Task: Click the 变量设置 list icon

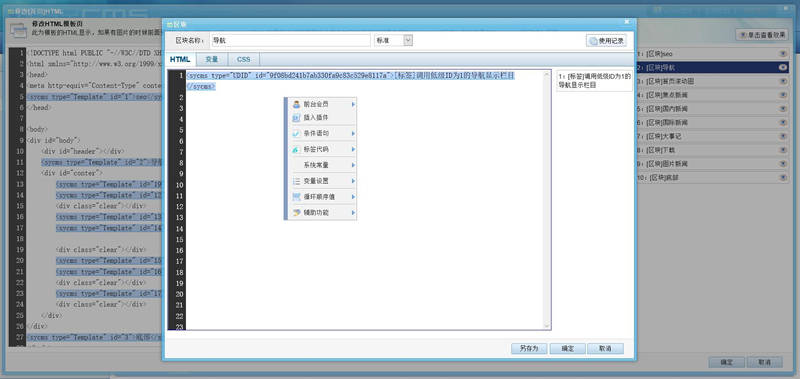Action: tap(296, 181)
